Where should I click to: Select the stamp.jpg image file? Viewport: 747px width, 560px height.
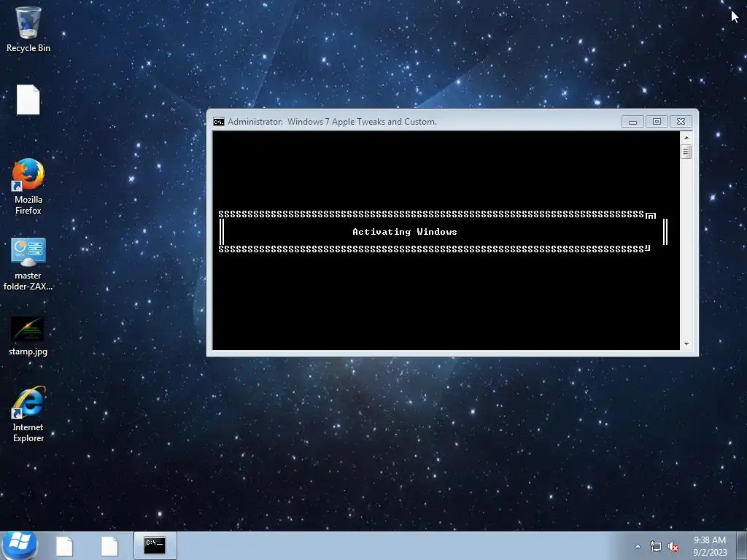[28, 336]
